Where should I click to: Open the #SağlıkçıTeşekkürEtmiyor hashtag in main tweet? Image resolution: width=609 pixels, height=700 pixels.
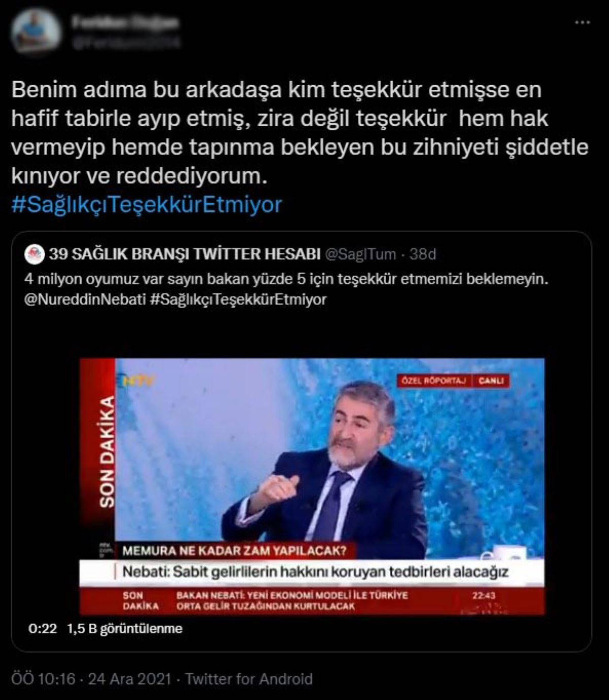[x=146, y=205]
